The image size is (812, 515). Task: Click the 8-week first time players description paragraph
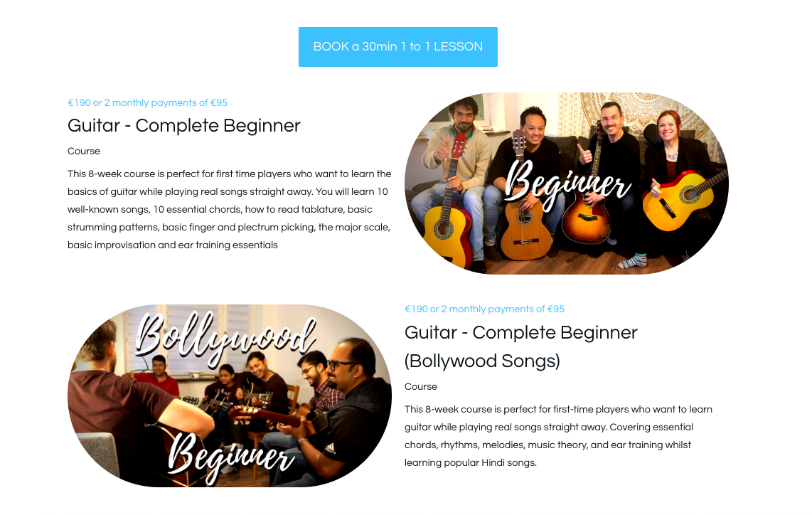pyautogui.click(x=230, y=209)
